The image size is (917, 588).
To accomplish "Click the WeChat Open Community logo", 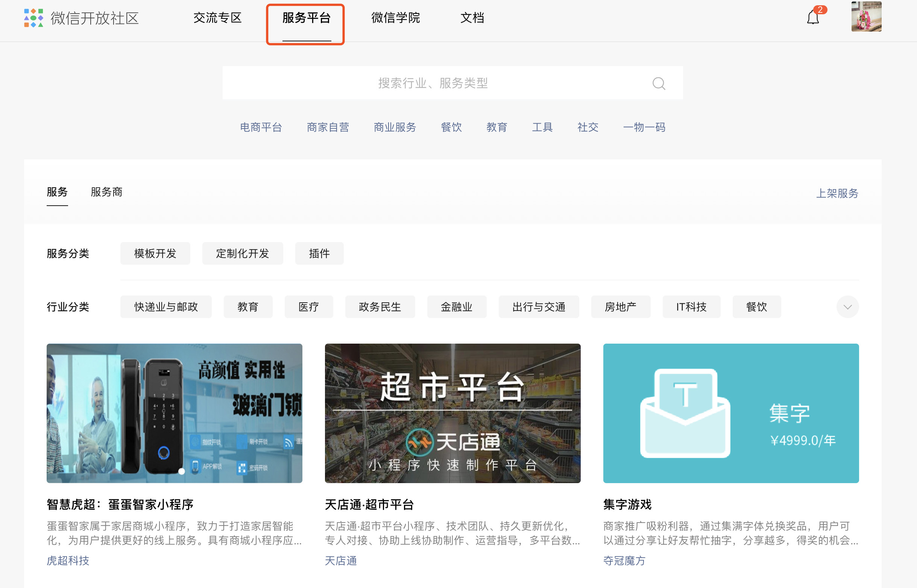I will coord(81,18).
